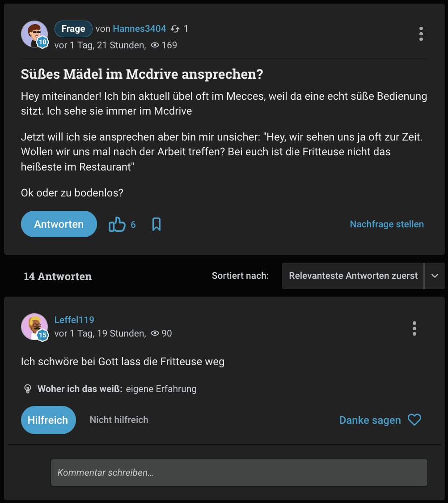Click Leffel119's avatar picture
The height and width of the screenshot is (503, 448).
[x=34, y=327]
